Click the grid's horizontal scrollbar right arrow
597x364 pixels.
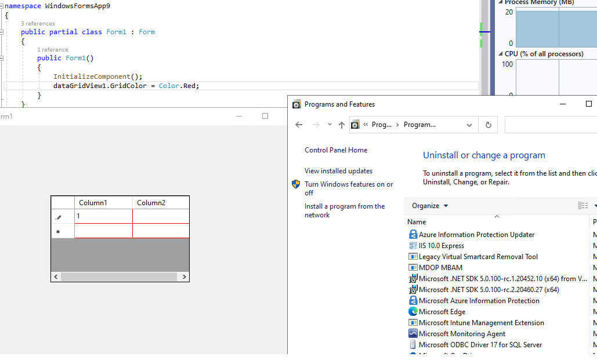(184, 277)
